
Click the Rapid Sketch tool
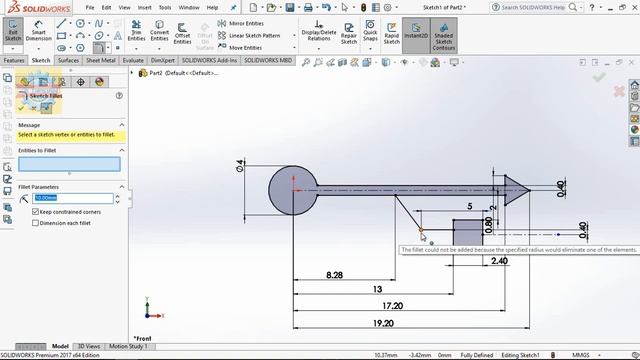point(391,33)
